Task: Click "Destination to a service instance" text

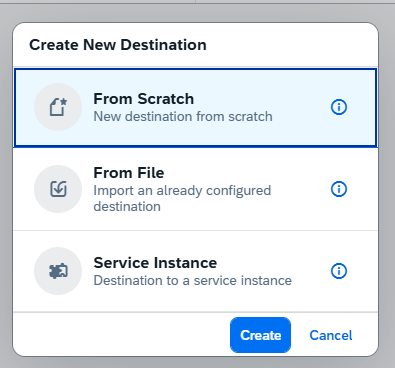Action: pos(193,281)
